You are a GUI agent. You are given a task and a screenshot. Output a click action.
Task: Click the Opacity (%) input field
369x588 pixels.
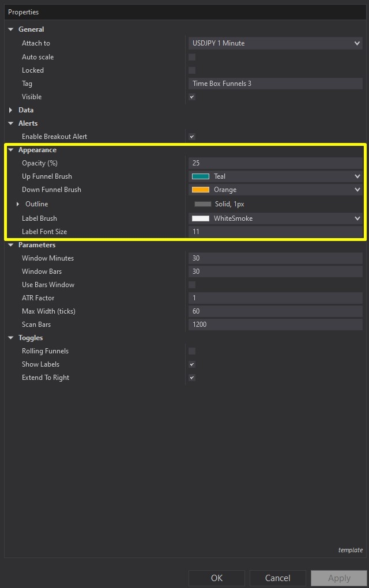click(x=275, y=163)
